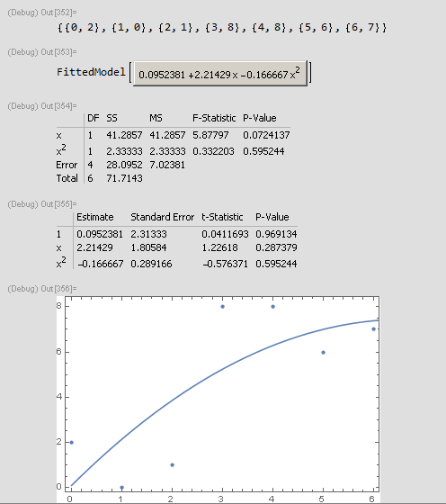Click the data pair {6, 7}

click(x=363, y=28)
